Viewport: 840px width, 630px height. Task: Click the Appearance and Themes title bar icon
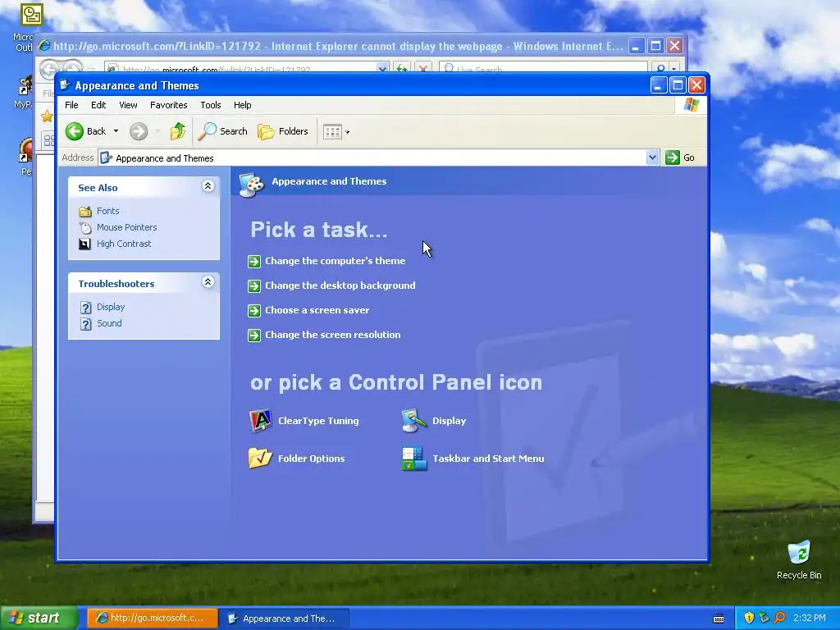[65, 85]
